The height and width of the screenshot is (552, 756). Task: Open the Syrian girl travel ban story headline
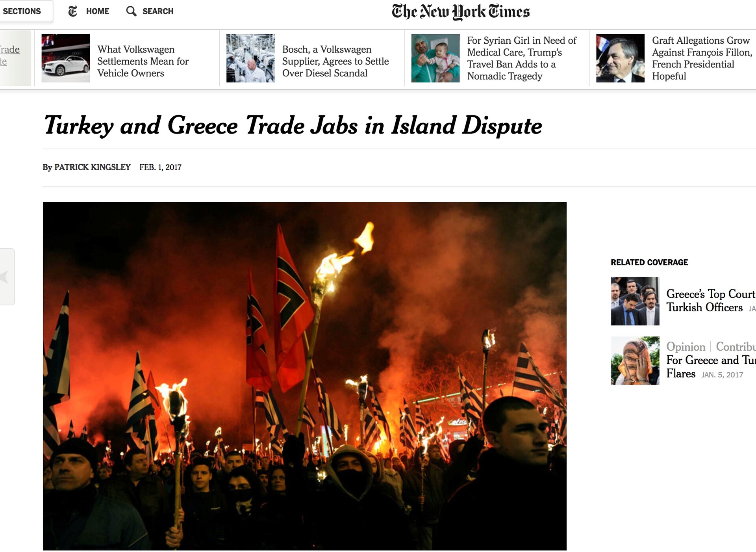pyautogui.click(x=522, y=58)
